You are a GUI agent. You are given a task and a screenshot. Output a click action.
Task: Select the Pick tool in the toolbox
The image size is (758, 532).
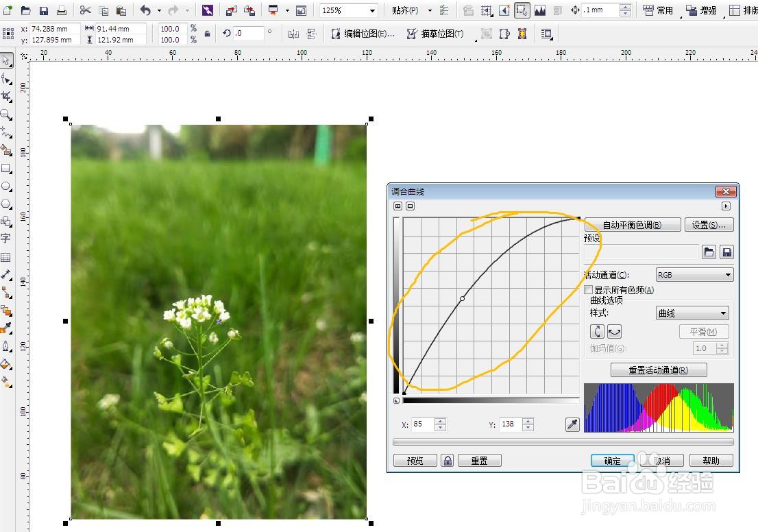pyautogui.click(x=6, y=60)
